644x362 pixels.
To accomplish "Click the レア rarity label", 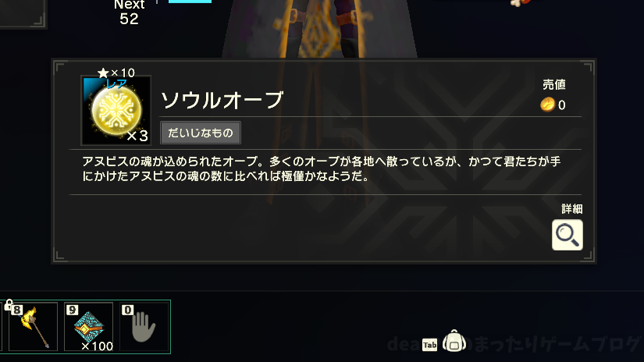I will pos(116,84).
